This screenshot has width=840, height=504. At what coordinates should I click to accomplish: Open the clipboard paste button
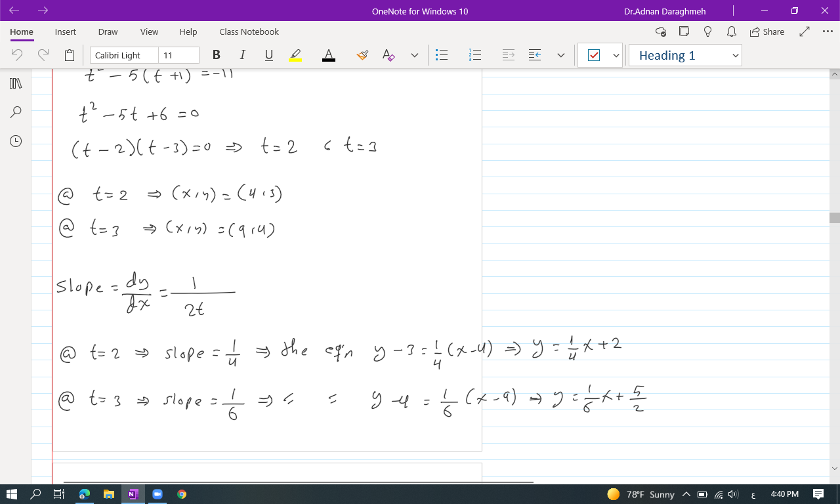[x=70, y=55]
